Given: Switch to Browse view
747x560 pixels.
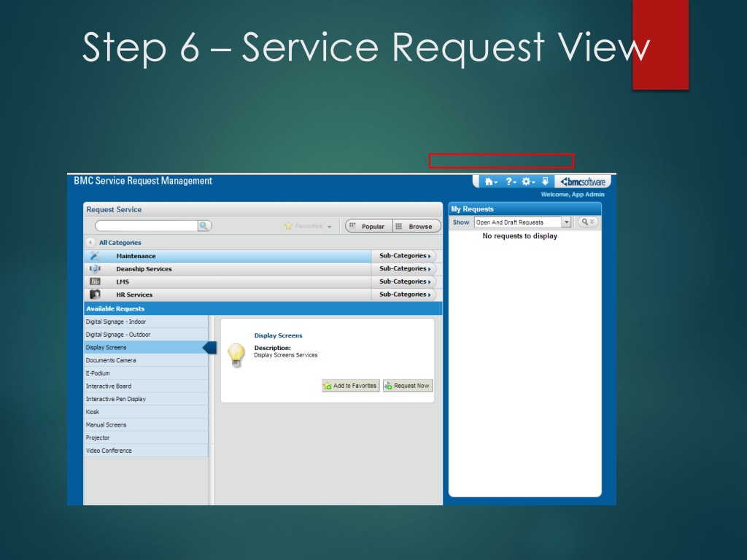Looking at the screenshot, I should coord(417,226).
